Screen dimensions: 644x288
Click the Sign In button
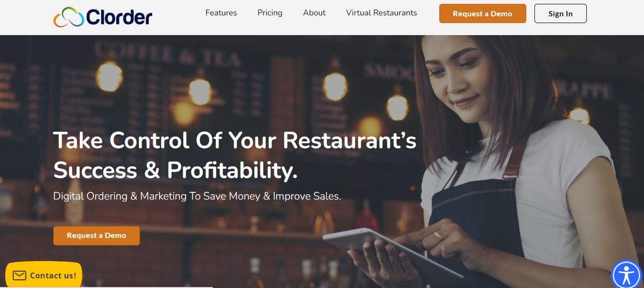tap(560, 13)
